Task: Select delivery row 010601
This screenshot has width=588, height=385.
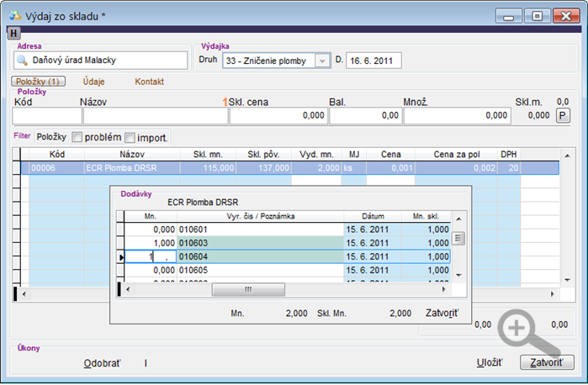Action: click(287, 229)
